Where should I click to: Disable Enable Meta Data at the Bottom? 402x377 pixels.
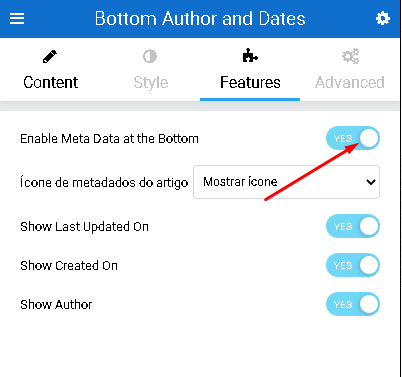353,138
